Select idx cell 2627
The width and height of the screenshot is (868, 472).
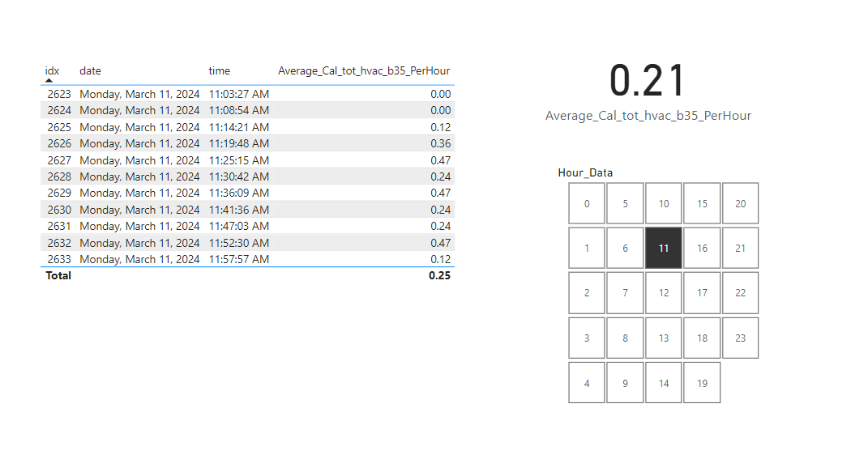pyautogui.click(x=59, y=160)
